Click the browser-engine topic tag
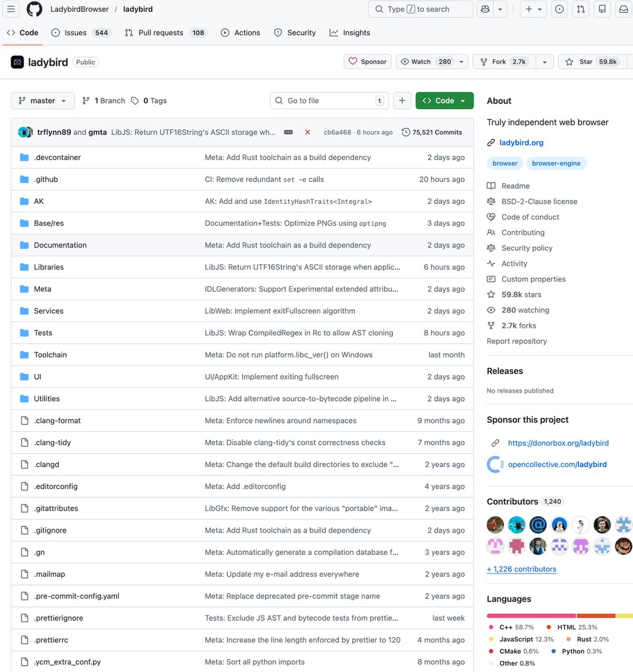Viewport: 633px width, 672px height. [x=556, y=164]
